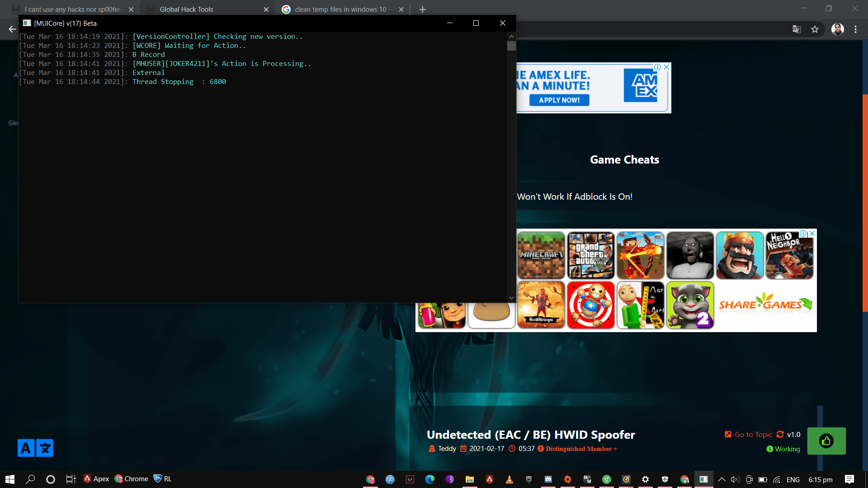Open Cortana circle icon

(x=51, y=479)
